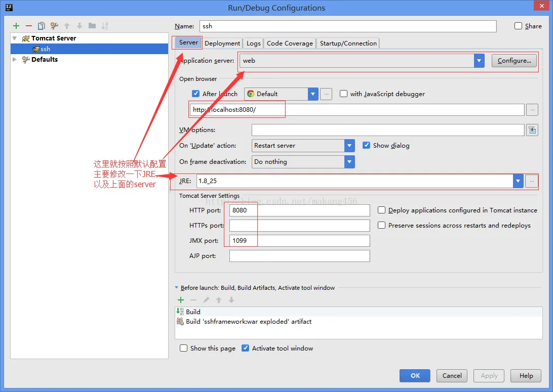Viewport: 553px width, 392px height.
Task: Focus the VM options input field
Action: click(388, 130)
